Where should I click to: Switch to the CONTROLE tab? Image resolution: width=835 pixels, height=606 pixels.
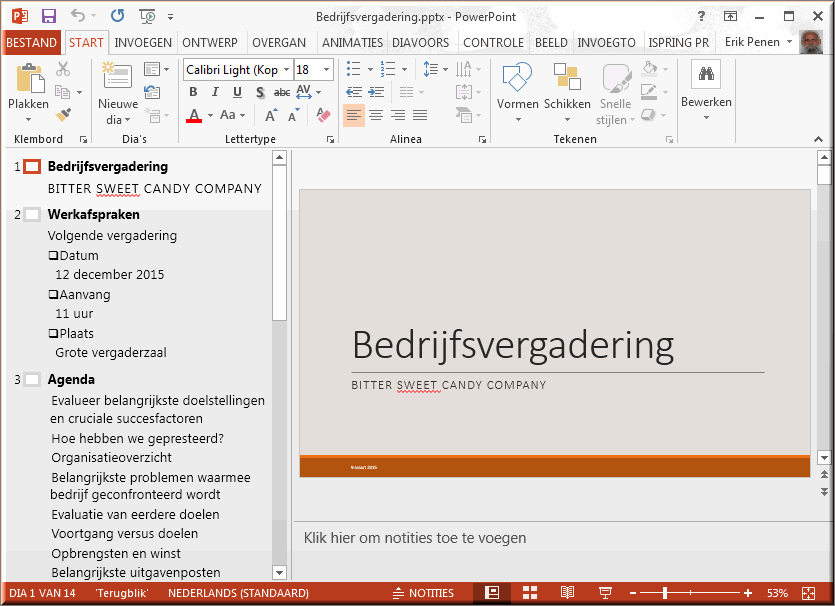(493, 43)
